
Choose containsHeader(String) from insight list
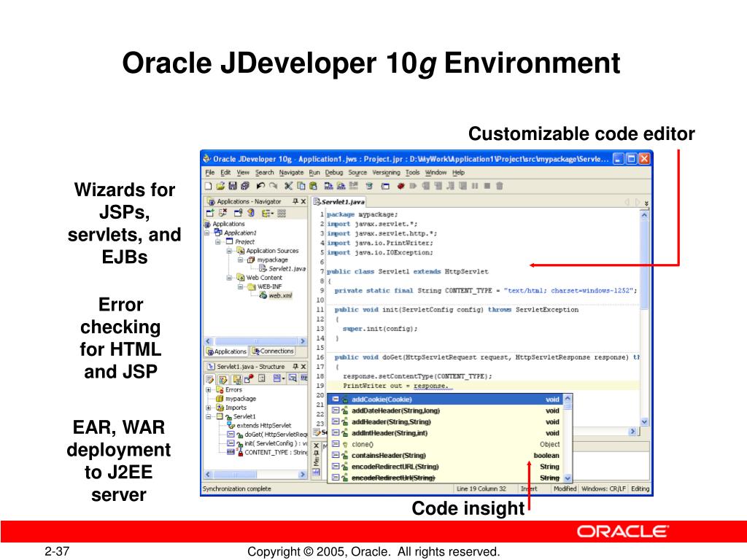[446, 455]
